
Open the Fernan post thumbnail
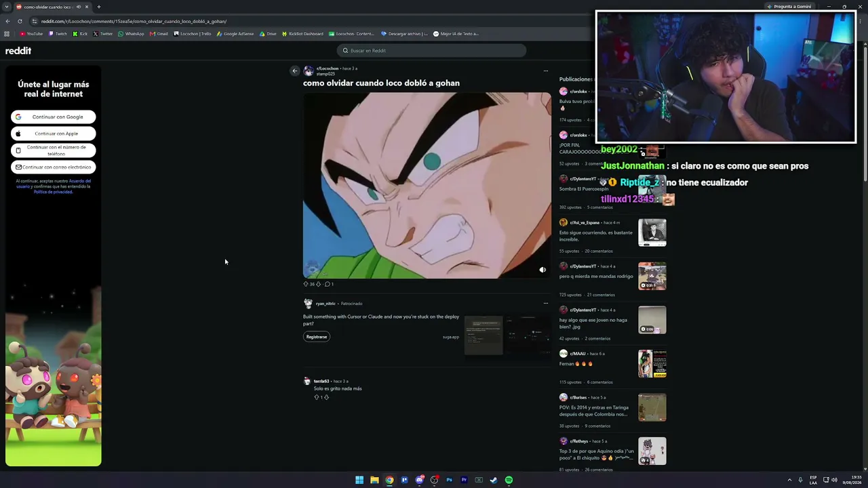(x=652, y=364)
